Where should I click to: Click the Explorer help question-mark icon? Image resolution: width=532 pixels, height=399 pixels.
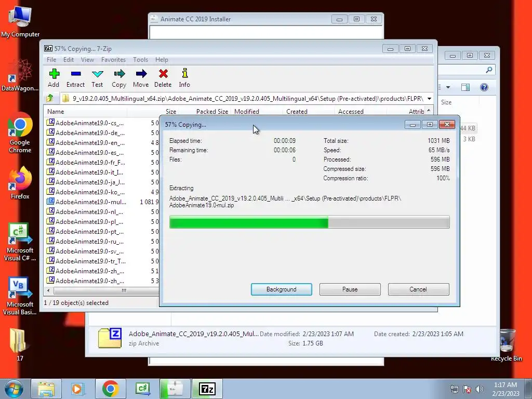[484, 87]
